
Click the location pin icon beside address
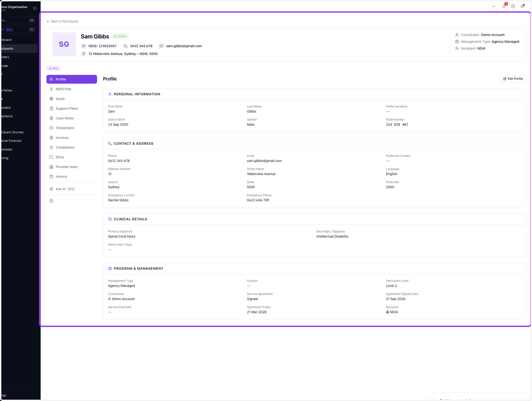83,54
